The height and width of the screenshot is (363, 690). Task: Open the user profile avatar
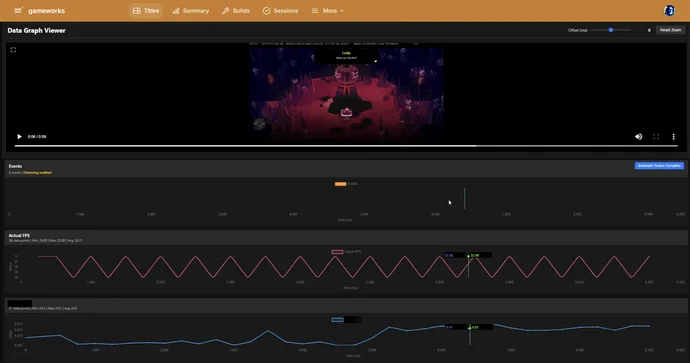pos(669,11)
